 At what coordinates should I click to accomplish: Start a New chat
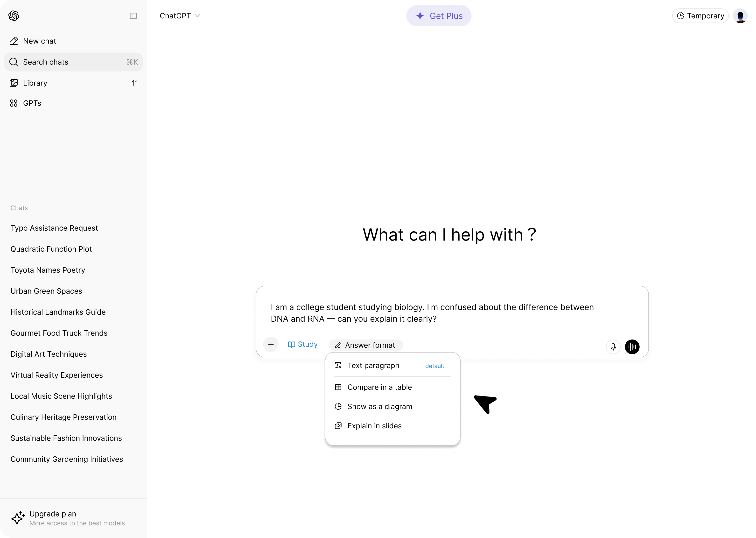pyautogui.click(x=74, y=41)
